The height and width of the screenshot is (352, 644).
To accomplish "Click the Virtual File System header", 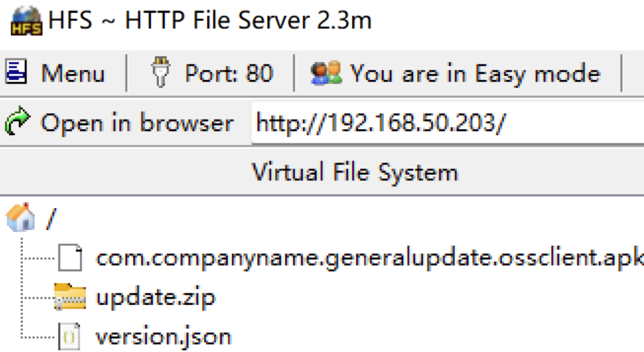I will coord(355,173).
